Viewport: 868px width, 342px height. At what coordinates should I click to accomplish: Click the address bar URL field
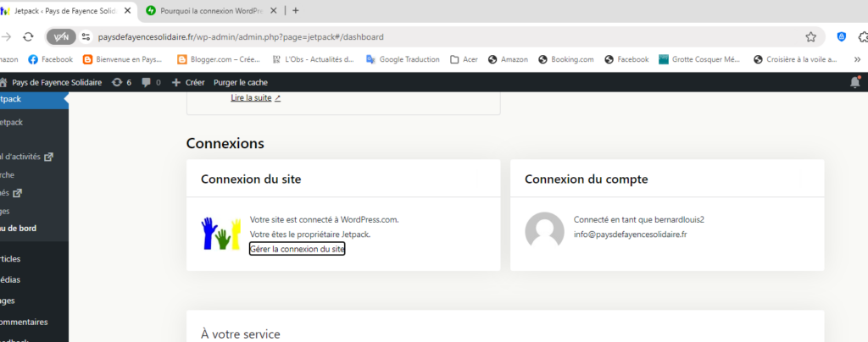[424, 37]
